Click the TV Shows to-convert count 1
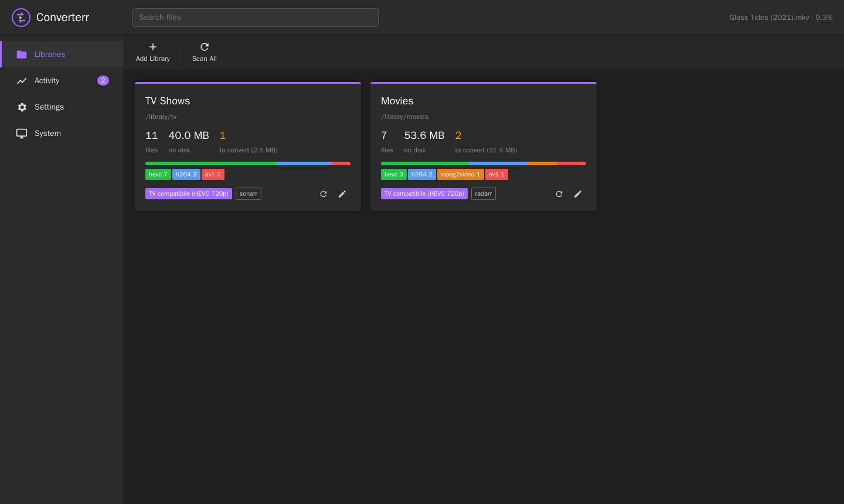Image resolution: width=844 pixels, height=504 pixels. (223, 135)
